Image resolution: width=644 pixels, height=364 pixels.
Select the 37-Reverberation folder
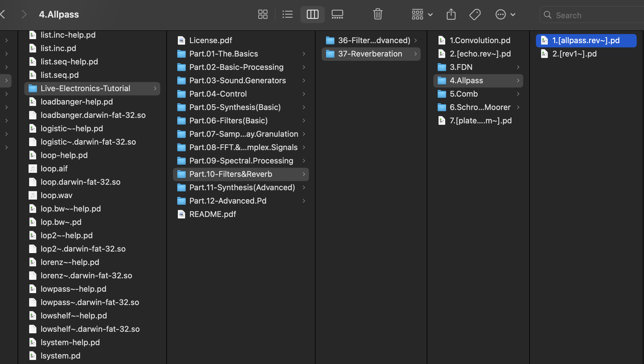click(370, 54)
